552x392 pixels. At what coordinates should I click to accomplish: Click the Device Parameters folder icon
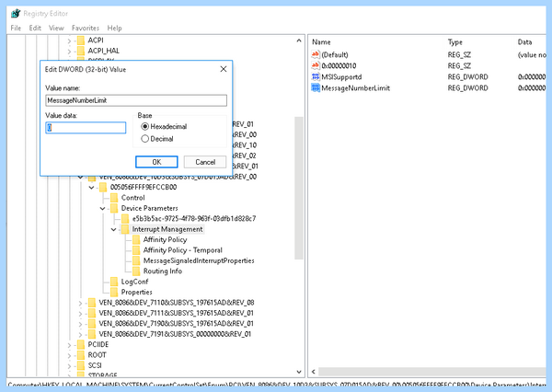click(114, 208)
